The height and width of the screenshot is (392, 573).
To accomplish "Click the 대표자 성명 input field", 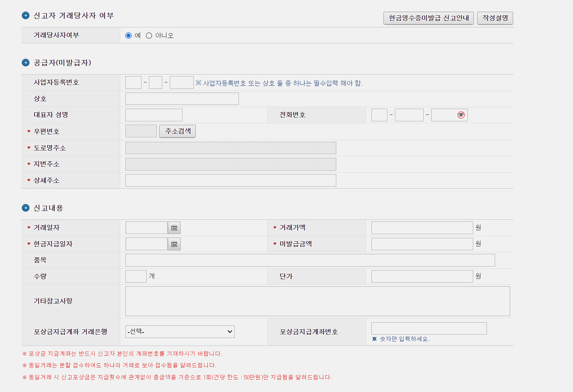I will coord(154,115).
